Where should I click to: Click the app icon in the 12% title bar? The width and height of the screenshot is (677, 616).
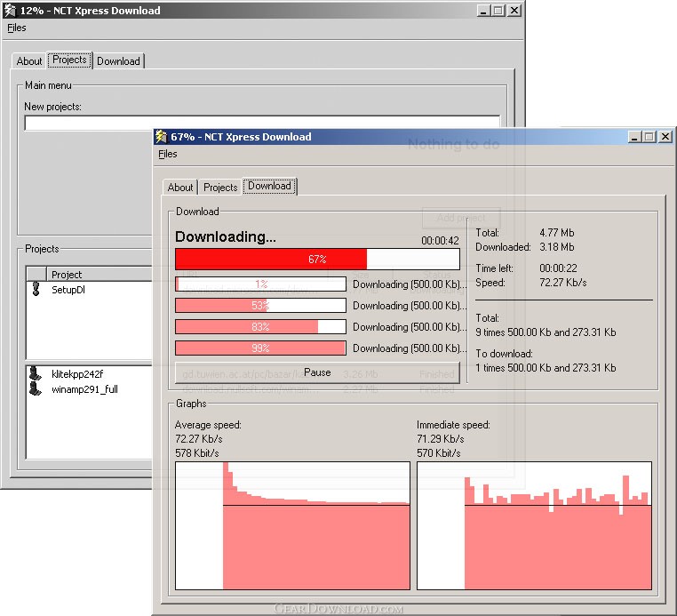coord(10,11)
